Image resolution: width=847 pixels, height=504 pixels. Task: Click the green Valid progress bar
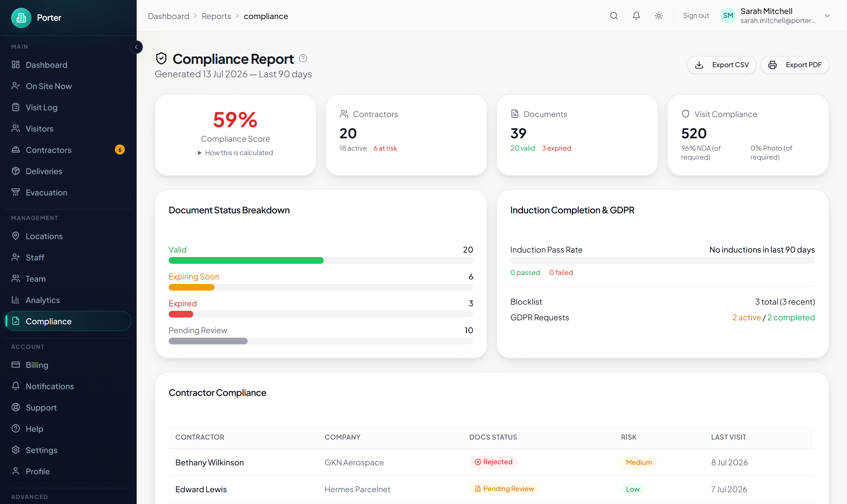[246, 260]
